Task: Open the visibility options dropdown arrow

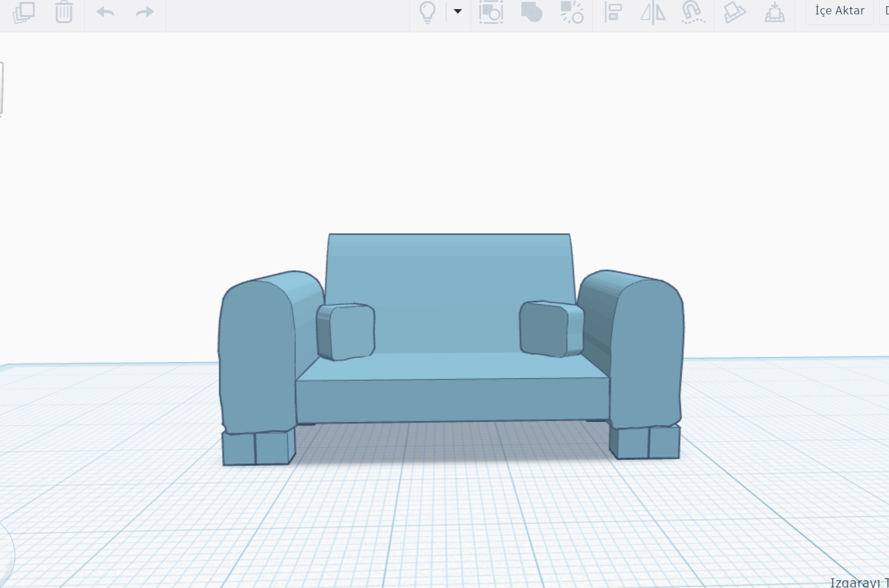Action: (458, 11)
